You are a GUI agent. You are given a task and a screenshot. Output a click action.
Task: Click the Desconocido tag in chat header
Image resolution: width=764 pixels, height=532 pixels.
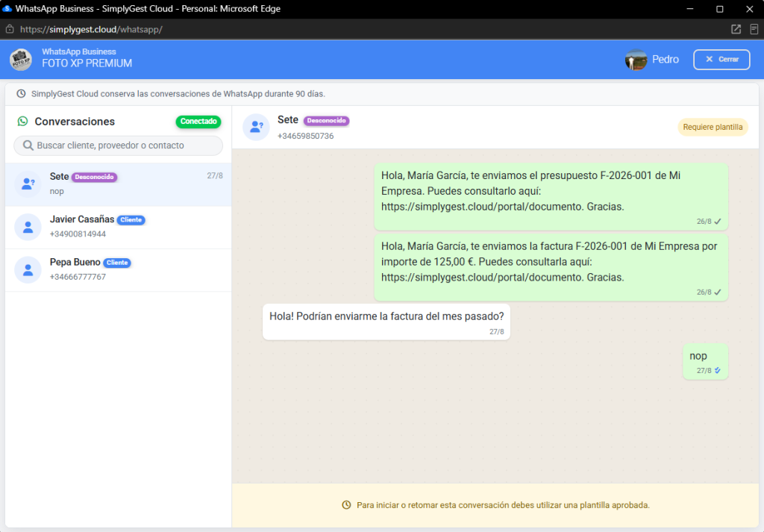[326, 120]
